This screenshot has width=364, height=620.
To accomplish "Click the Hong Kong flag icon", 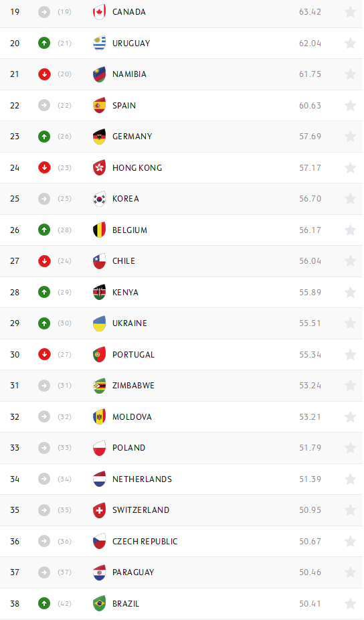I will point(99,167).
